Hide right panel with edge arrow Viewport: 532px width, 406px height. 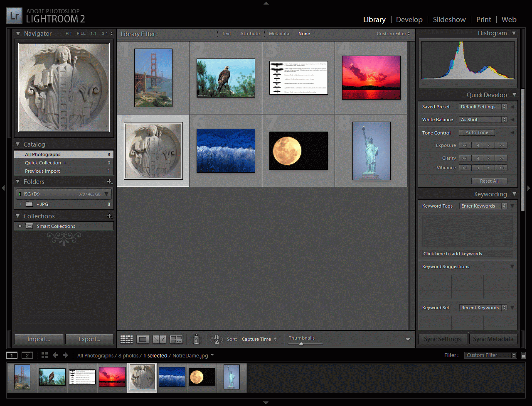(x=529, y=188)
